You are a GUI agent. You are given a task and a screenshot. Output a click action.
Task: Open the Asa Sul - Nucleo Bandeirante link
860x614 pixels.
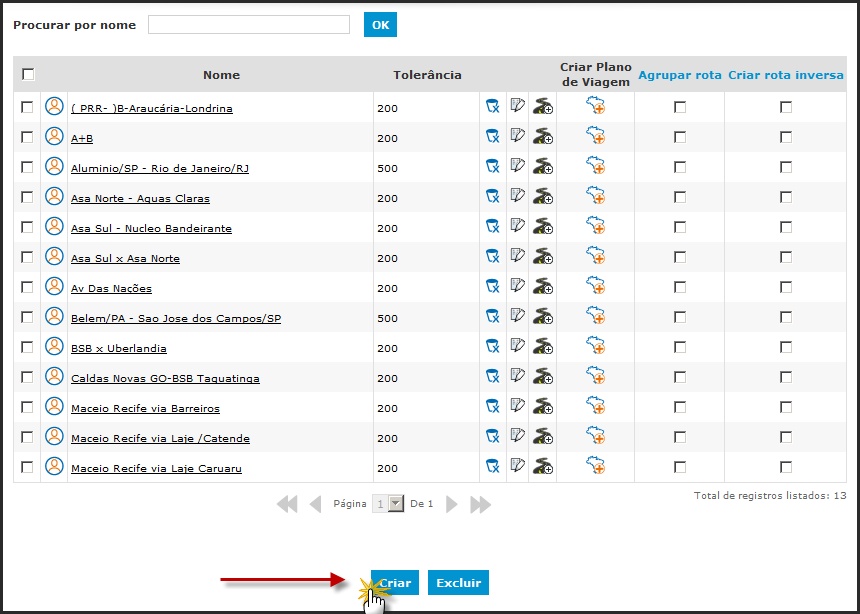(151, 228)
